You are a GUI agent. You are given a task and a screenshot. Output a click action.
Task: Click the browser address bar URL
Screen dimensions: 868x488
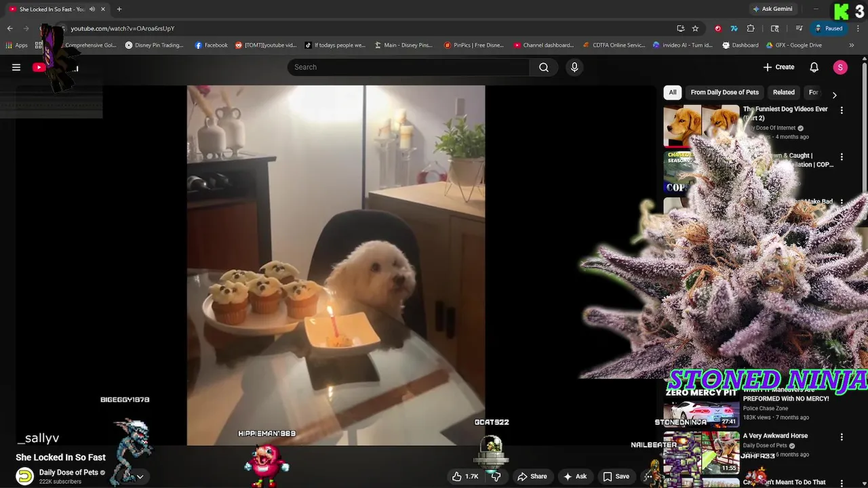[123, 28]
